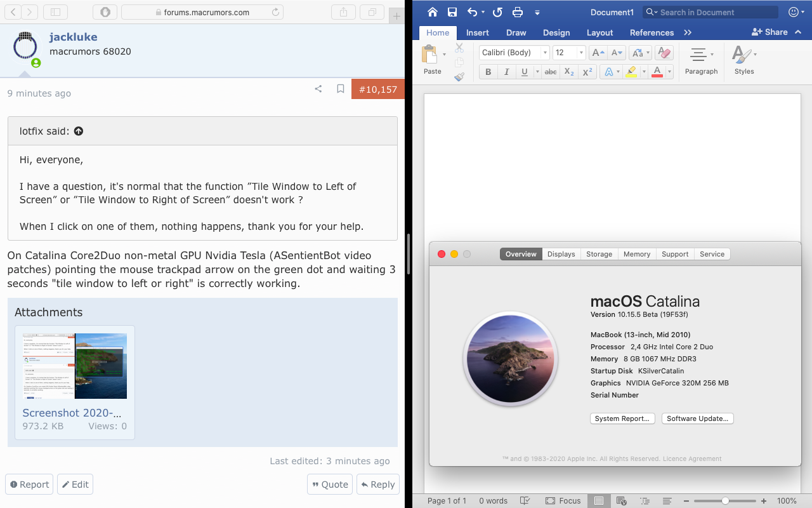Click the Paragraph alignment icon
This screenshot has width=812, height=508.
[x=698, y=55]
